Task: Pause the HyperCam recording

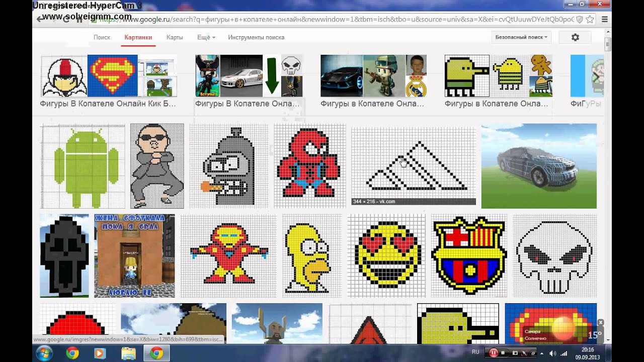Action: click(x=494, y=353)
